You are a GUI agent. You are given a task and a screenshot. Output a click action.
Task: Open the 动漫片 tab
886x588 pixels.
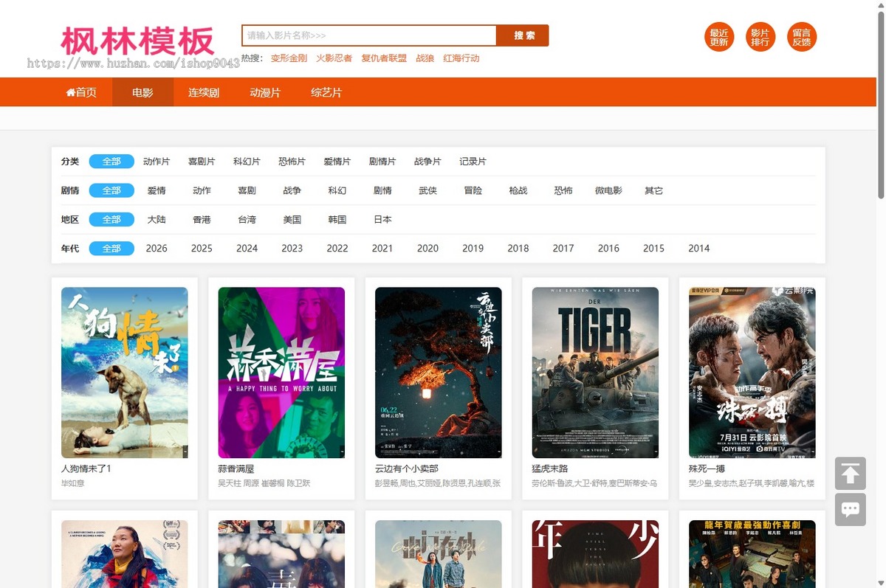[265, 92]
